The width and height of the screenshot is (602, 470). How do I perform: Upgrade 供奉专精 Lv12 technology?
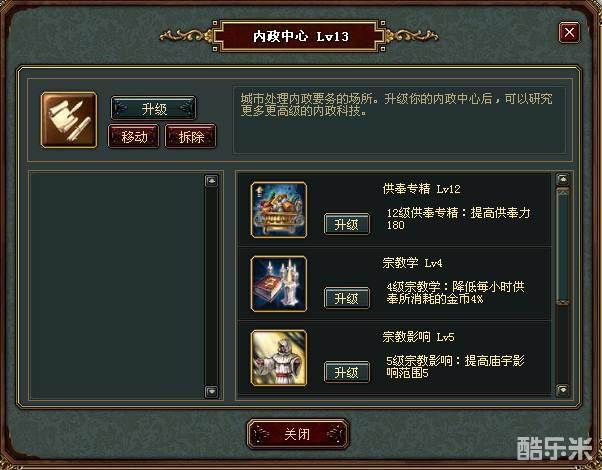[347, 224]
